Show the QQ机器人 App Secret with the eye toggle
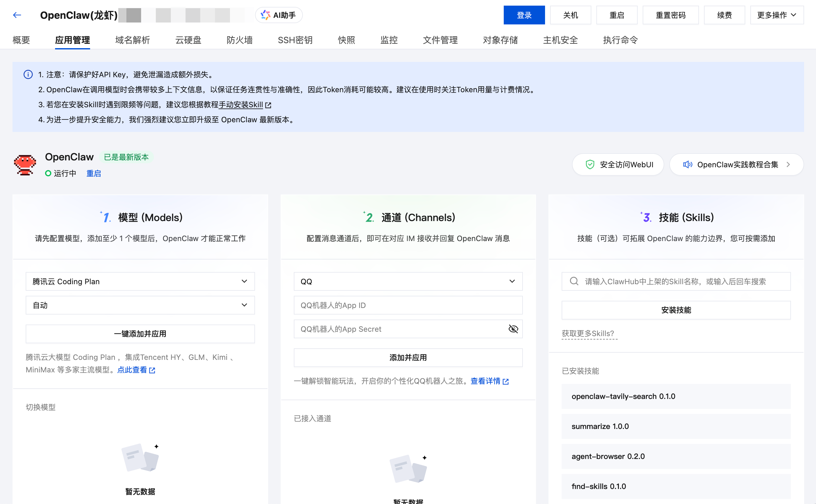 [x=513, y=329]
